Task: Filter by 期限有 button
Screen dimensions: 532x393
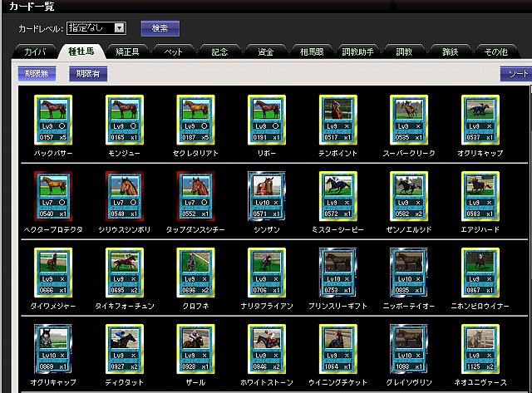Action: click(88, 74)
